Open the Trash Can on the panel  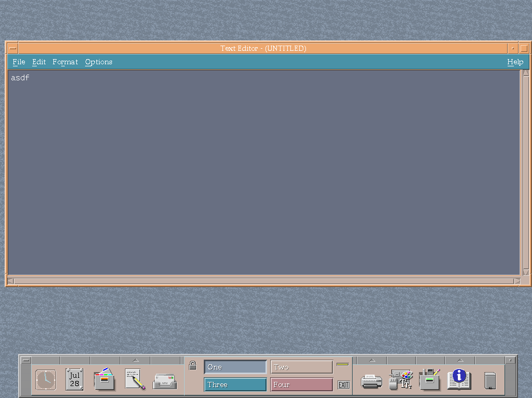coord(488,379)
